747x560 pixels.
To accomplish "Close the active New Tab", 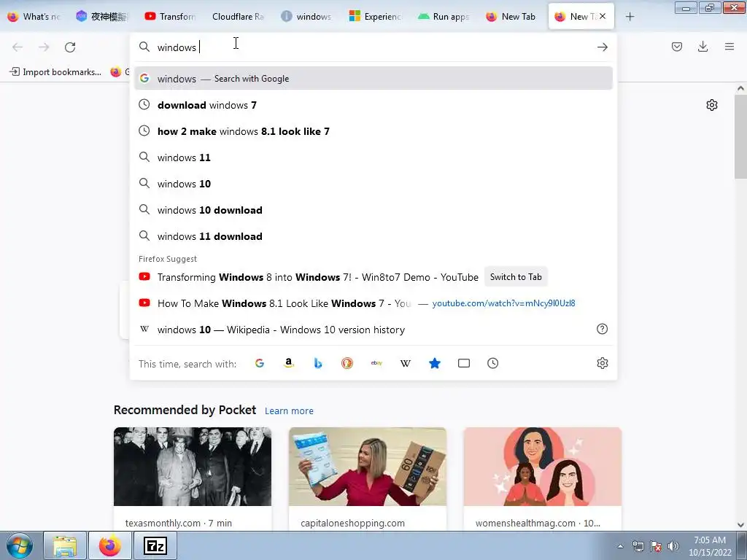I will click(603, 16).
